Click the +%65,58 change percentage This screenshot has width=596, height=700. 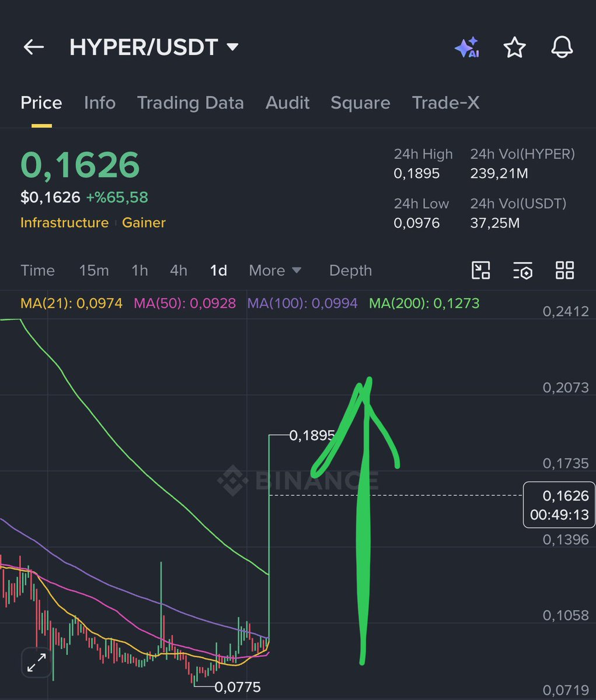[x=117, y=197]
